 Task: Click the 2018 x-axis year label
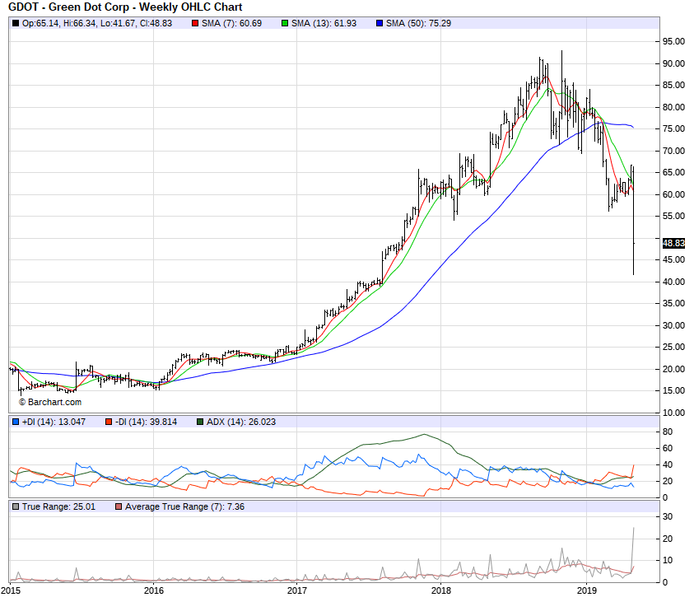440,590
